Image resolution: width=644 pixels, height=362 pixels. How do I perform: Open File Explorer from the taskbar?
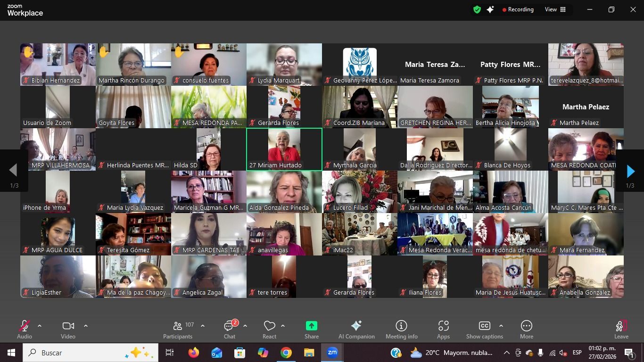click(309, 353)
